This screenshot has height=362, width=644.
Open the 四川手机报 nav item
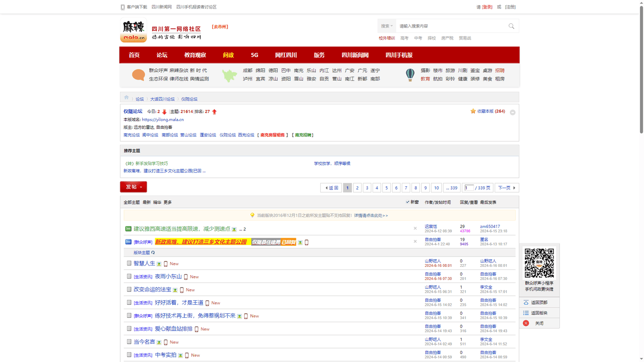click(399, 55)
